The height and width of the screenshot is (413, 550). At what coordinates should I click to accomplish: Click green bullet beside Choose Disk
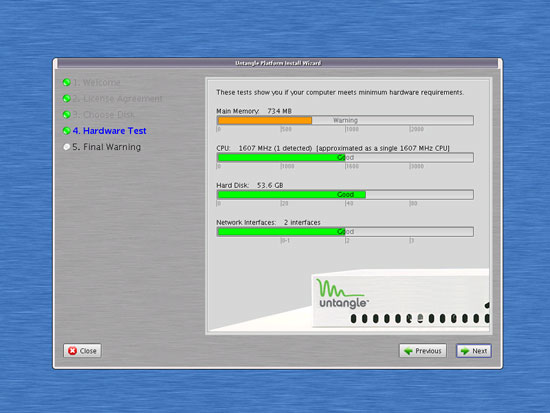[67, 115]
